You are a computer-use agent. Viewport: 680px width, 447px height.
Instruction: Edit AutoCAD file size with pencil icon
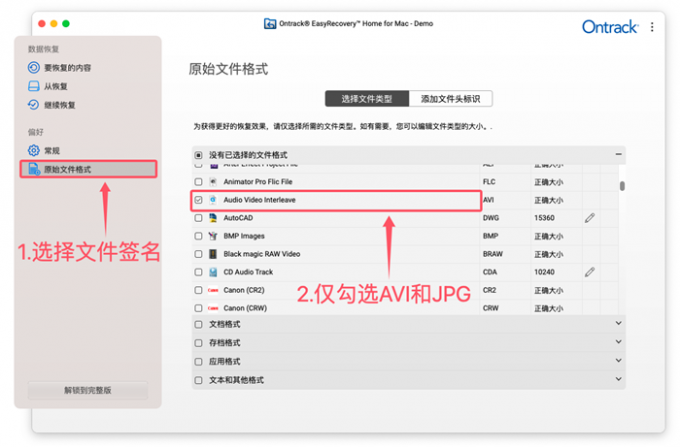point(589,218)
